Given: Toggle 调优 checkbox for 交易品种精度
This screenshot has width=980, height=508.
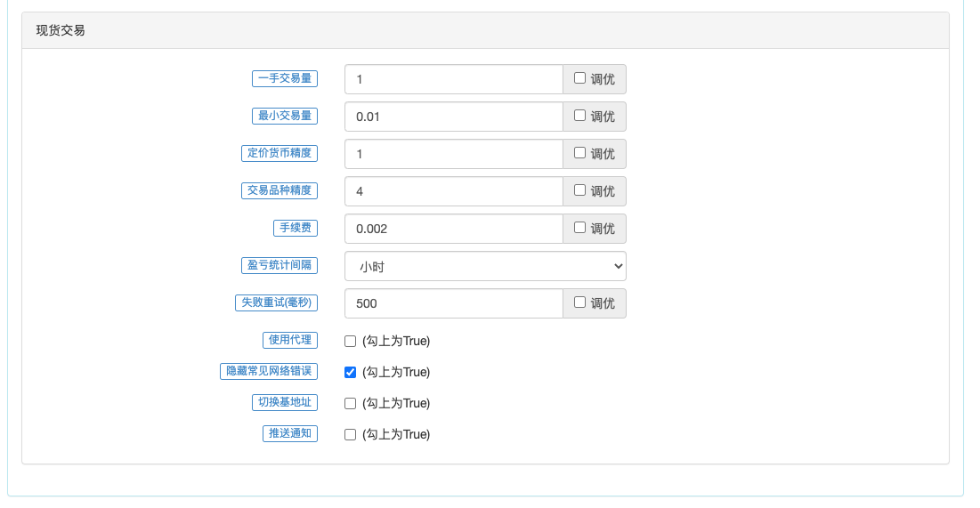Looking at the screenshot, I should coord(579,190).
